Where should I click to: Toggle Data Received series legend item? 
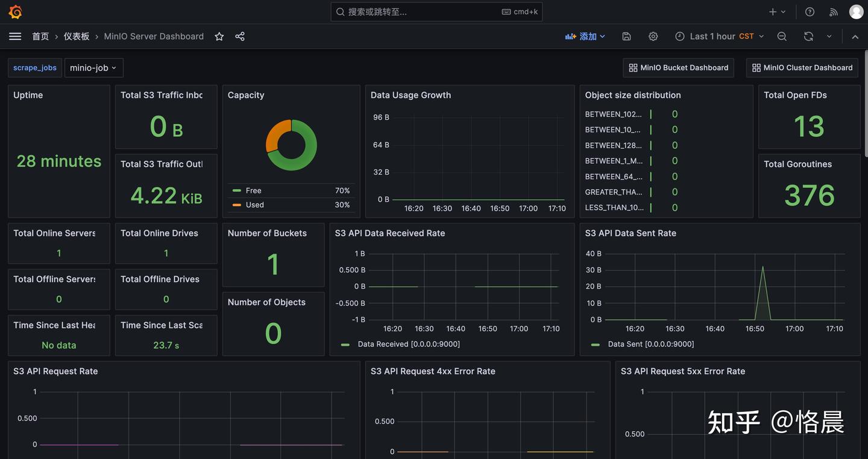pos(408,345)
